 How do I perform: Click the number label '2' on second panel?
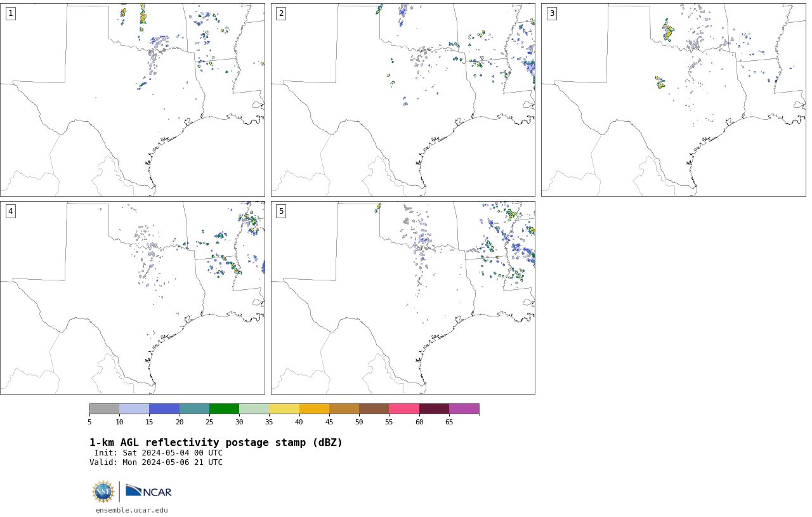(281, 13)
